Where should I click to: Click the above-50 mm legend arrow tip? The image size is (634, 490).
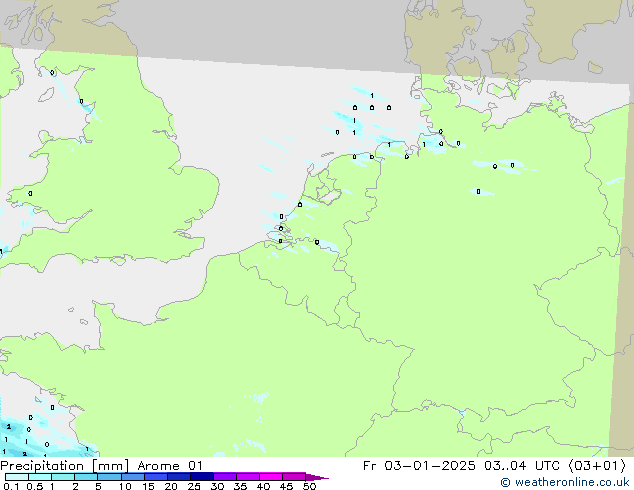(x=317, y=477)
